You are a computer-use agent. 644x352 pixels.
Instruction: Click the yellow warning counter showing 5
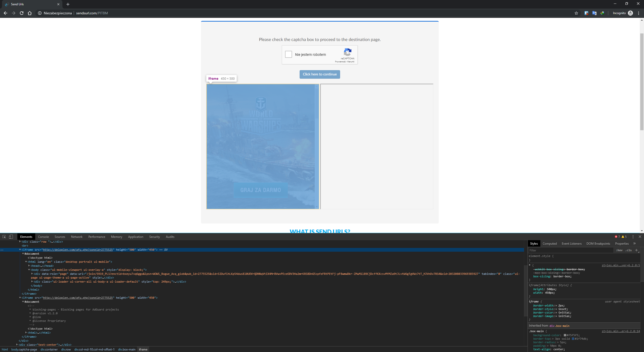tap(625, 236)
